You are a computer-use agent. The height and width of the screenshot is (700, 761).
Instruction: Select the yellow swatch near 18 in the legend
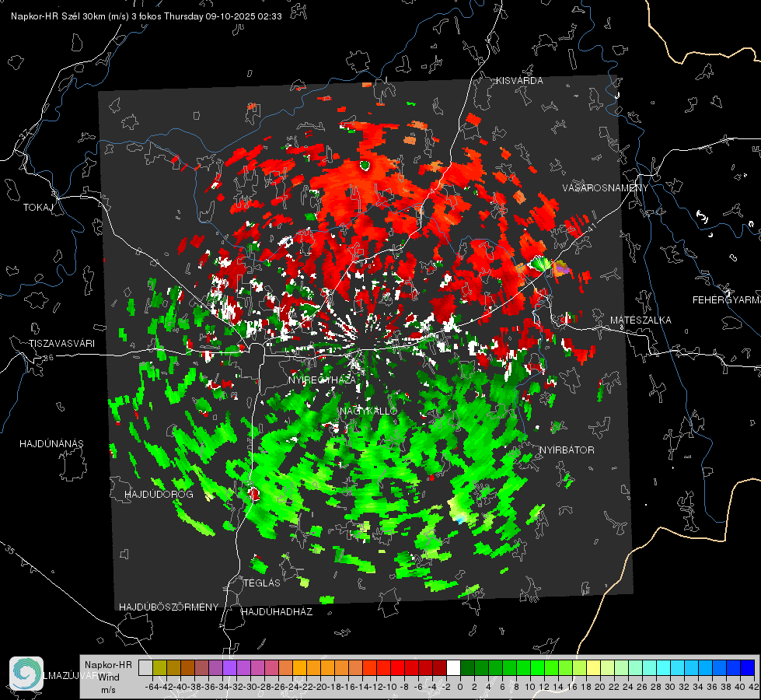(x=593, y=668)
